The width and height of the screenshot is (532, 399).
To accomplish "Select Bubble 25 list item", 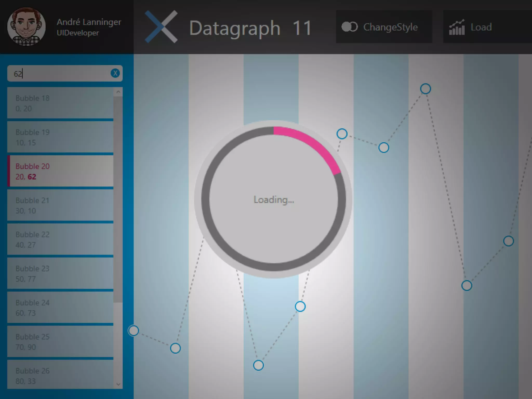I will pos(60,342).
